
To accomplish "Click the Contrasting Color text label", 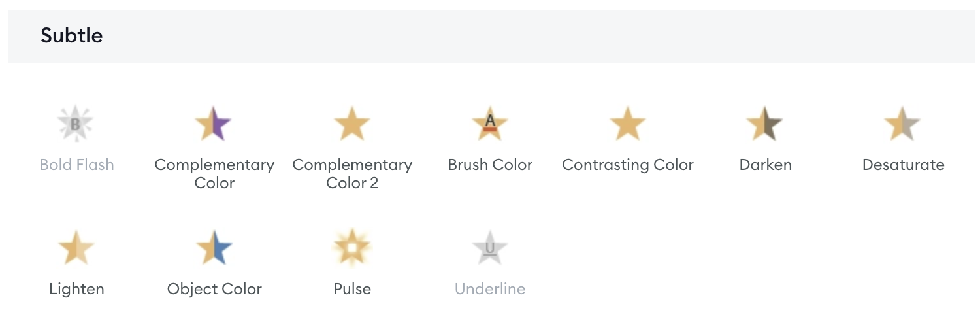I will (x=628, y=165).
